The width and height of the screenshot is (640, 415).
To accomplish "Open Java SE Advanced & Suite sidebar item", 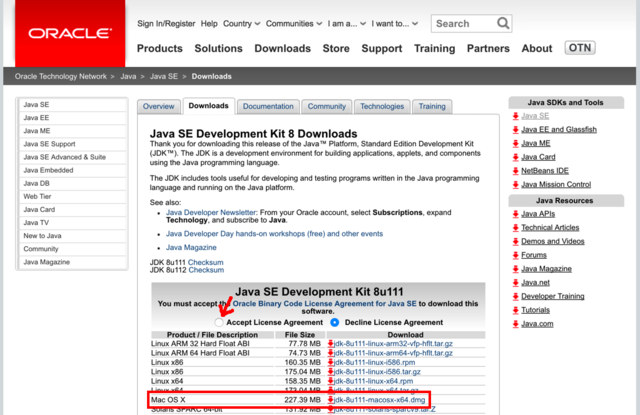I will pyautogui.click(x=72, y=157).
